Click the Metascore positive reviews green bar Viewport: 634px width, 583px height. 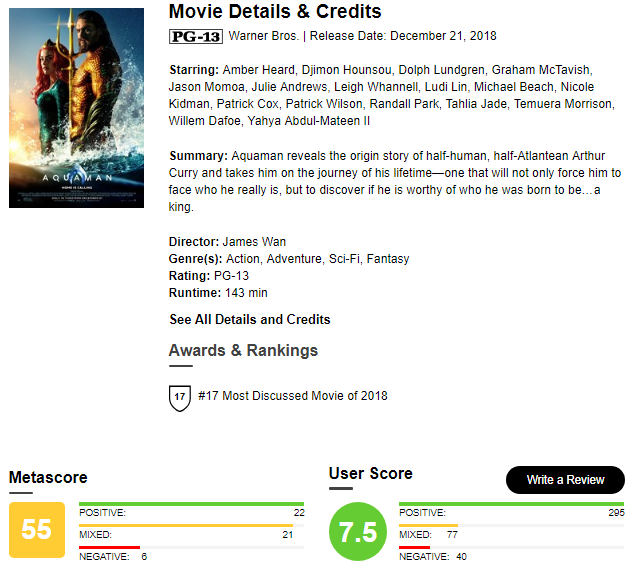pyautogui.click(x=191, y=504)
